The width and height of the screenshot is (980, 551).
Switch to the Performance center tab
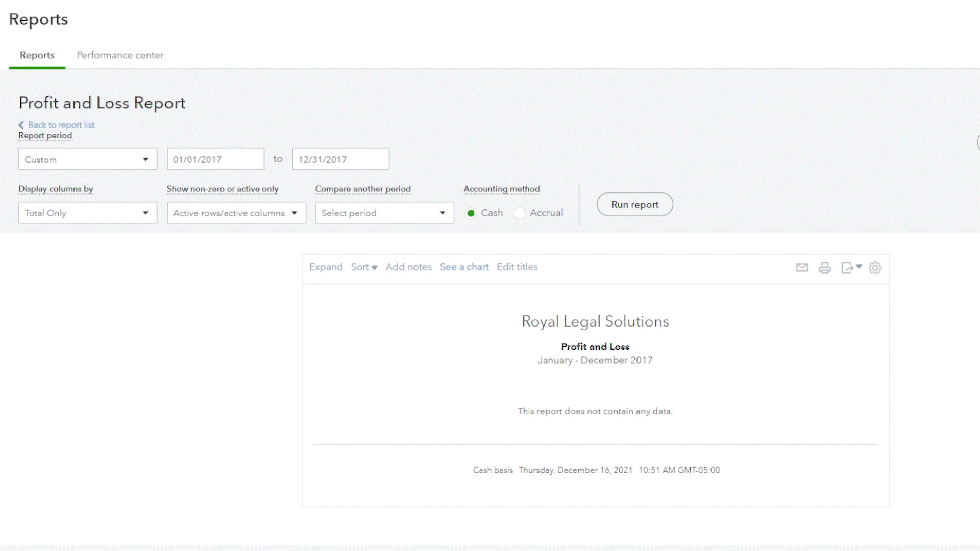(120, 55)
